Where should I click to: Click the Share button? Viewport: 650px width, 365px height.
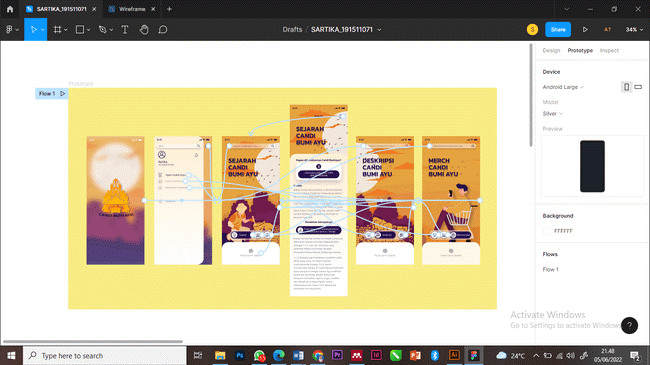[x=558, y=29]
